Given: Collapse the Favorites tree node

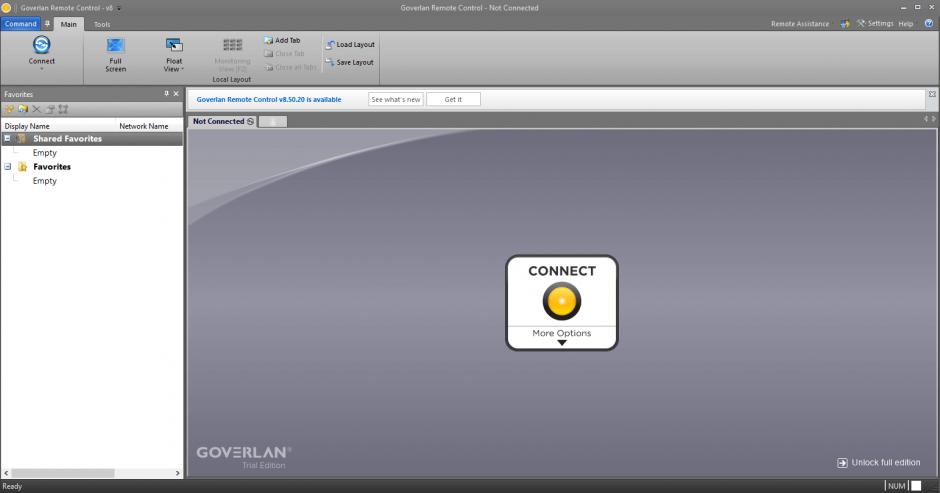Looking at the screenshot, I should [7, 167].
